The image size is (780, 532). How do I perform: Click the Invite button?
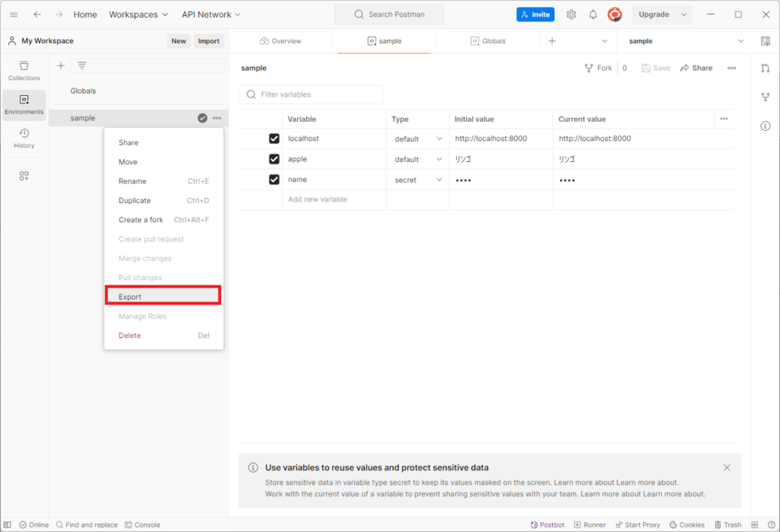pyautogui.click(x=535, y=14)
